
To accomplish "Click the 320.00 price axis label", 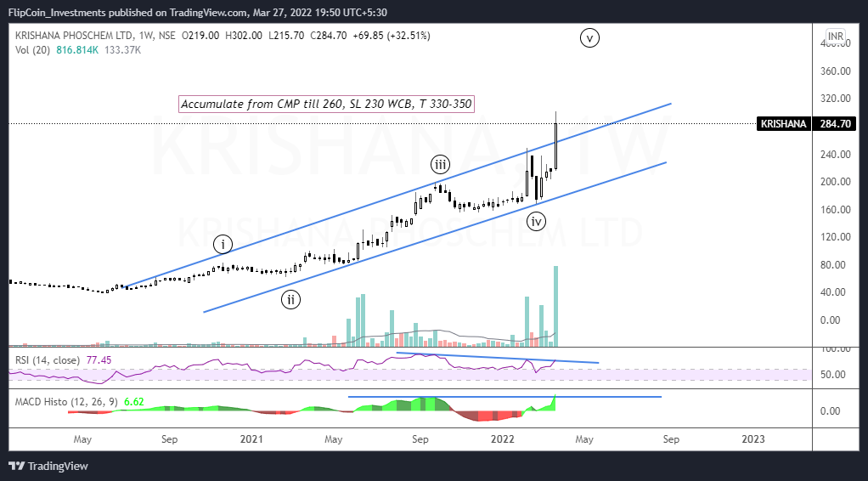I will [x=836, y=99].
